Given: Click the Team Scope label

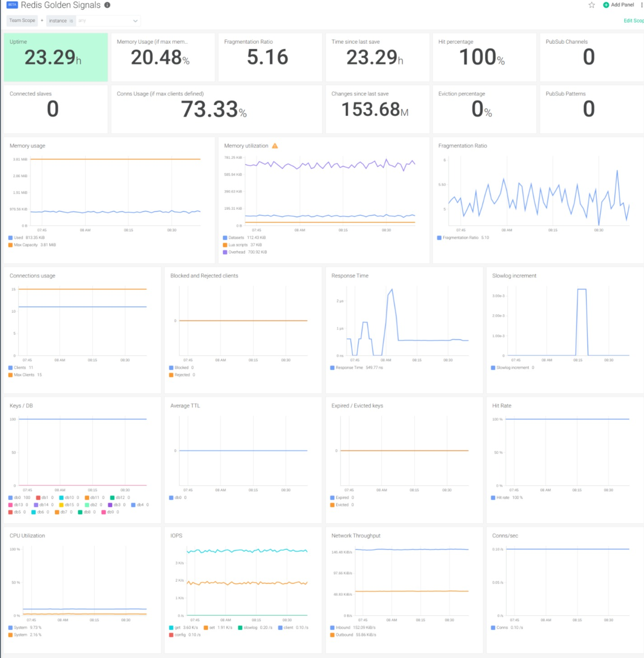Looking at the screenshot, I should pos(22,20).
